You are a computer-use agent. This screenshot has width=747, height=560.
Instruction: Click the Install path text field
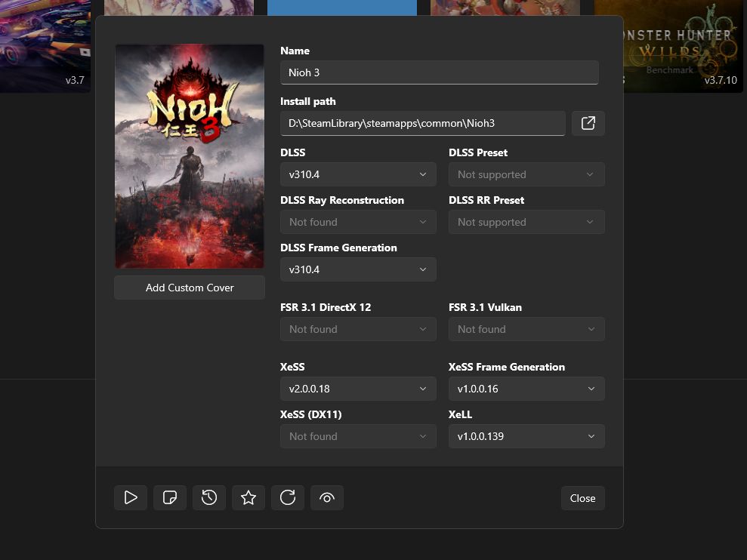(422, 123)
